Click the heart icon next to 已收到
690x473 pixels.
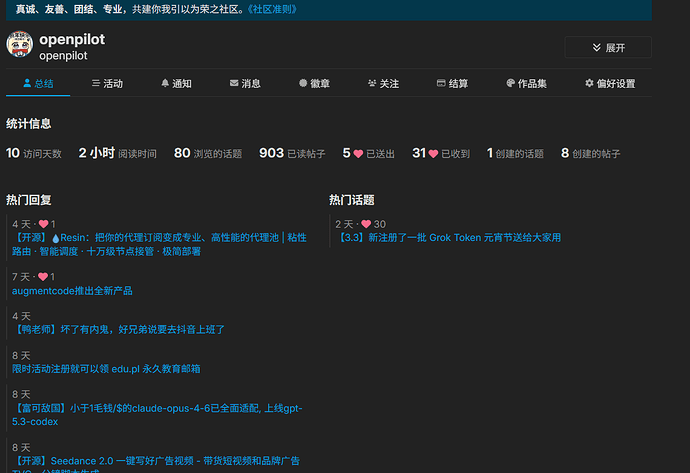click(x=433, y=154)
